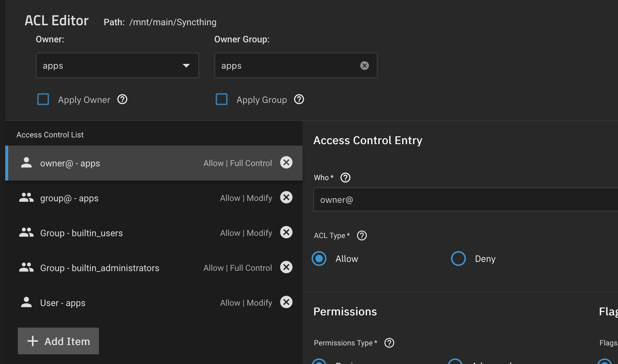The width and height of the screenshot is (618, 364).
Task: Click the Permissions section heading
Action: pos(345,311)
